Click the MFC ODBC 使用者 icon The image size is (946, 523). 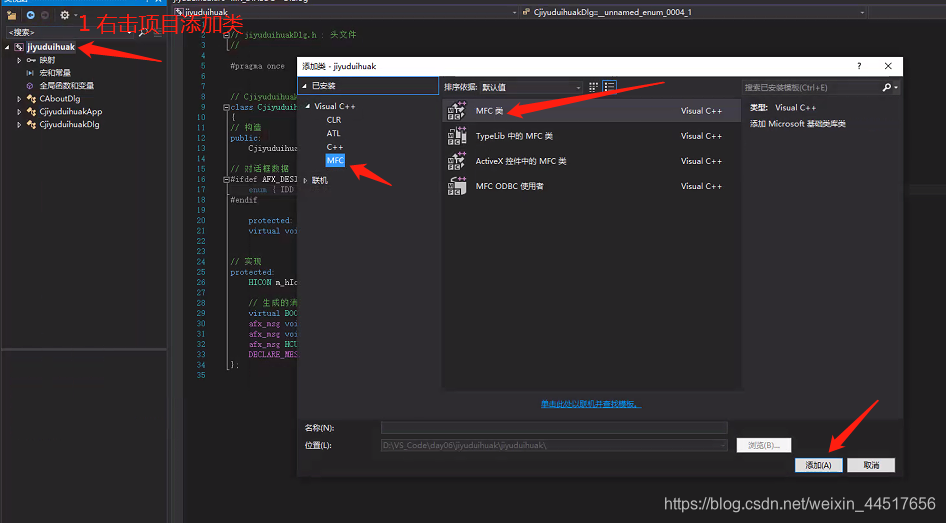click(x=457, y=186)
